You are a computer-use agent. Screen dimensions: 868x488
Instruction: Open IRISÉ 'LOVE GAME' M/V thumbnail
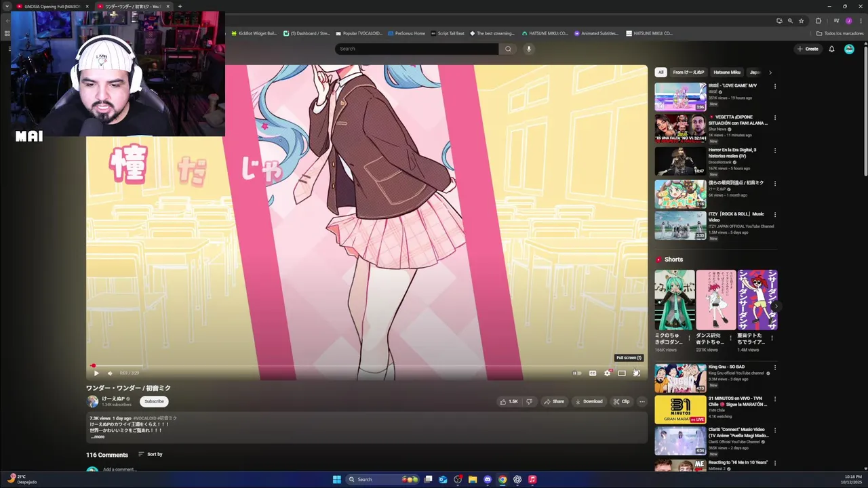(x=680, y=96)
